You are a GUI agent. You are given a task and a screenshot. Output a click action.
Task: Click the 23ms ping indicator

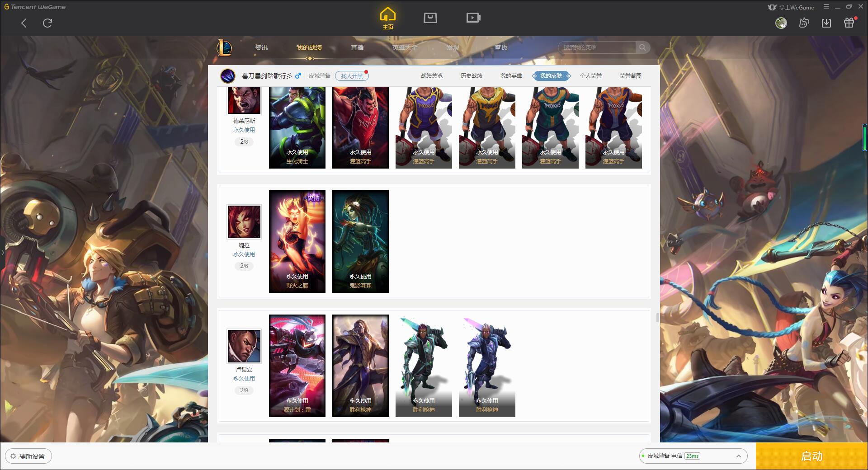tap(692, 456)
